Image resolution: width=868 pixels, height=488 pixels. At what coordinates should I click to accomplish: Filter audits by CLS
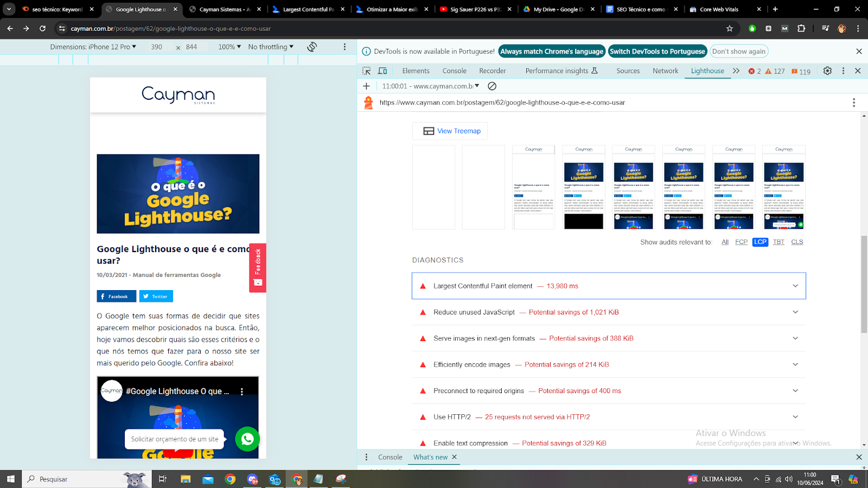point(797,242)
